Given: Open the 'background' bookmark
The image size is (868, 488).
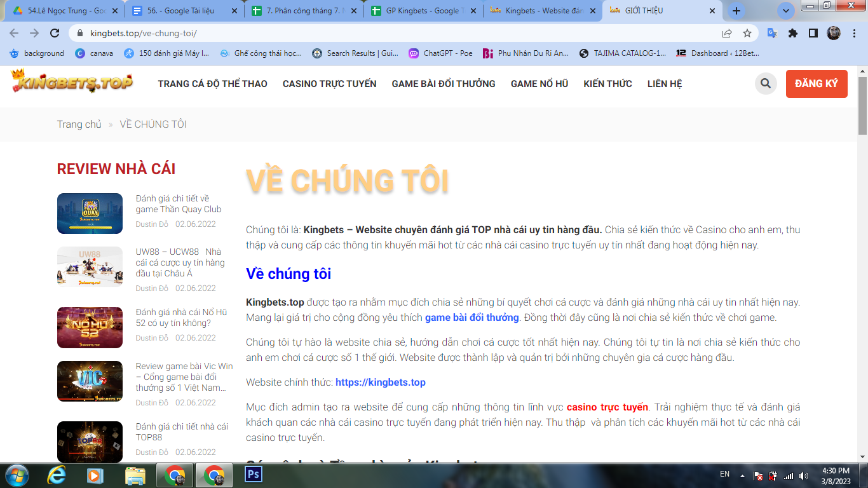Looking at the screenshot, I should [x=37, y=53].
